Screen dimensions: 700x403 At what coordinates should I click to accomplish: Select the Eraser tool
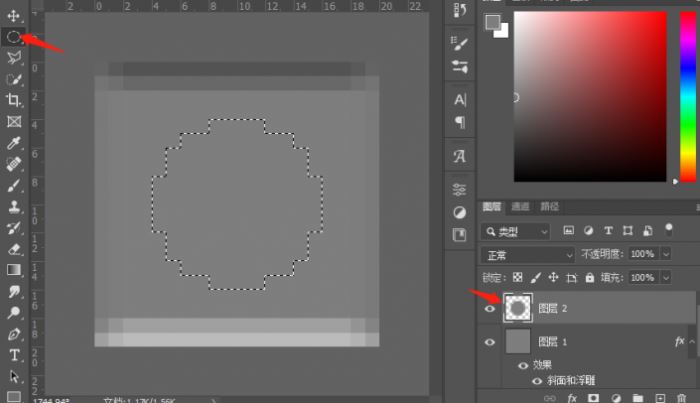pos(14,249)
